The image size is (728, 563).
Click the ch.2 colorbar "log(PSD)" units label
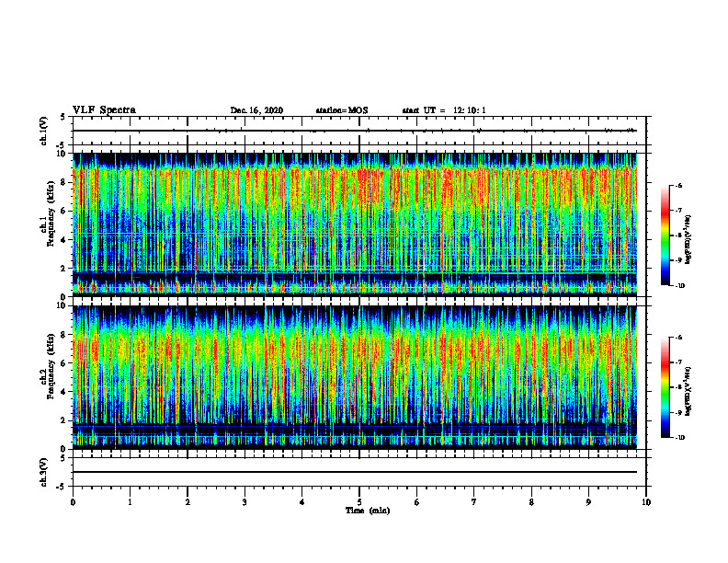[688, 391]
